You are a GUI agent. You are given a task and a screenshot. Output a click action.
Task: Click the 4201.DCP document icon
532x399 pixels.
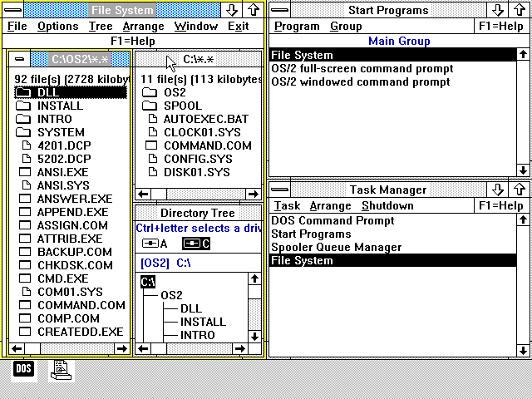pos(26,145)
